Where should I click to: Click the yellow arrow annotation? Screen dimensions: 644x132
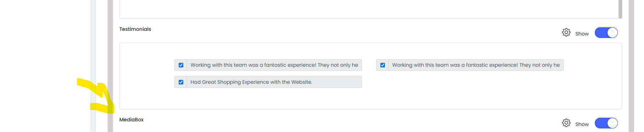pyautogui.click(x=96, y=96)
